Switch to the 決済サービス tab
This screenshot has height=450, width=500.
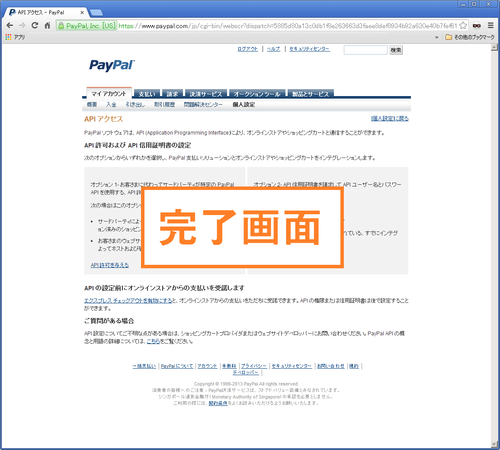click(206, 94)
